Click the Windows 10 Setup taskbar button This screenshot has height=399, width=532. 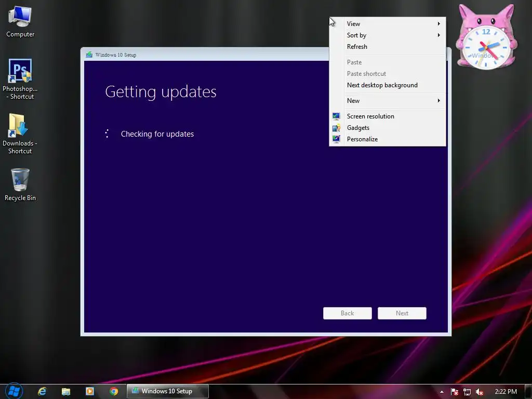pos(168,391)
